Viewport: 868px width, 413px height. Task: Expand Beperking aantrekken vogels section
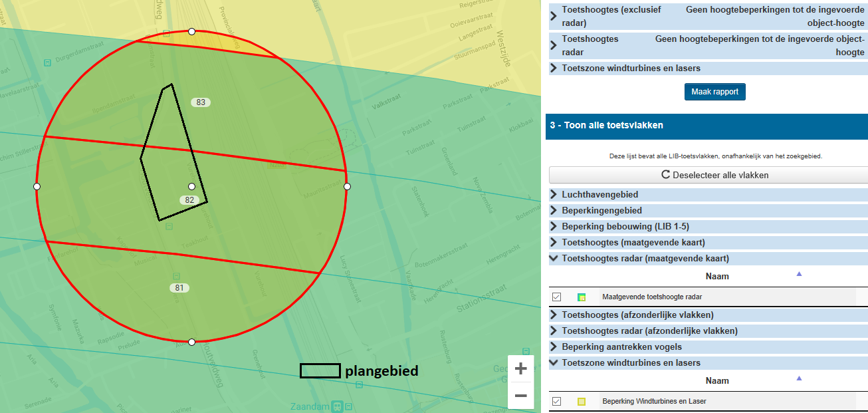tap(621, 347)
